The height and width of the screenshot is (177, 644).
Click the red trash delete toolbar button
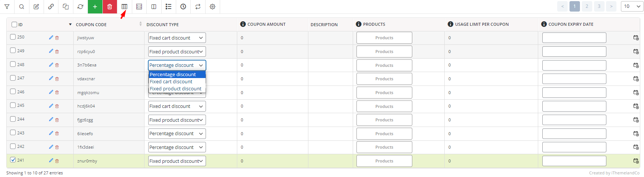[x=110, y=7]
